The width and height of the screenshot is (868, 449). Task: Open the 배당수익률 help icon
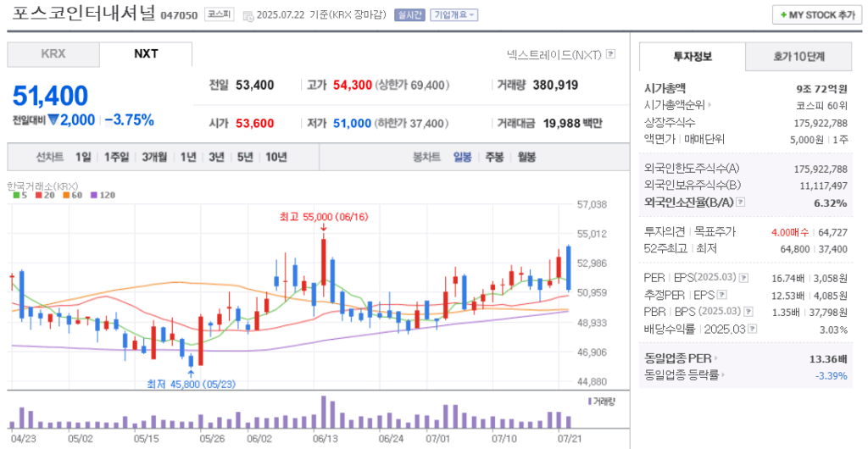(753, 329)
